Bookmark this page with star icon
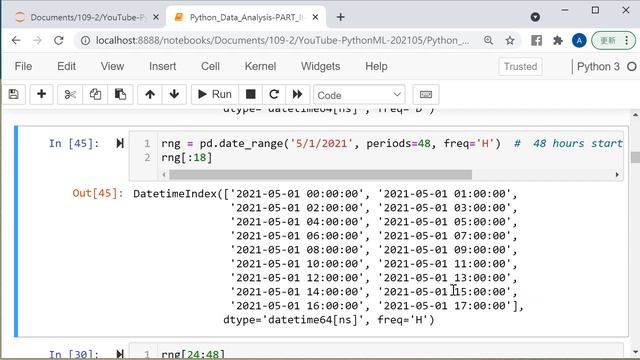This screenshot has width=640, height=360. pos(510,40)
